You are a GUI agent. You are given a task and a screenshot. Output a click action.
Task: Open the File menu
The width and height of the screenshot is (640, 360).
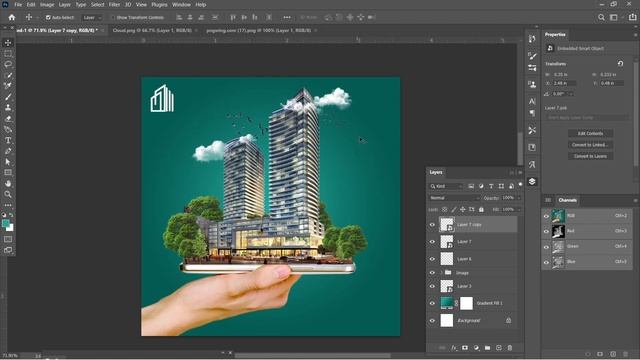[18, 4]
